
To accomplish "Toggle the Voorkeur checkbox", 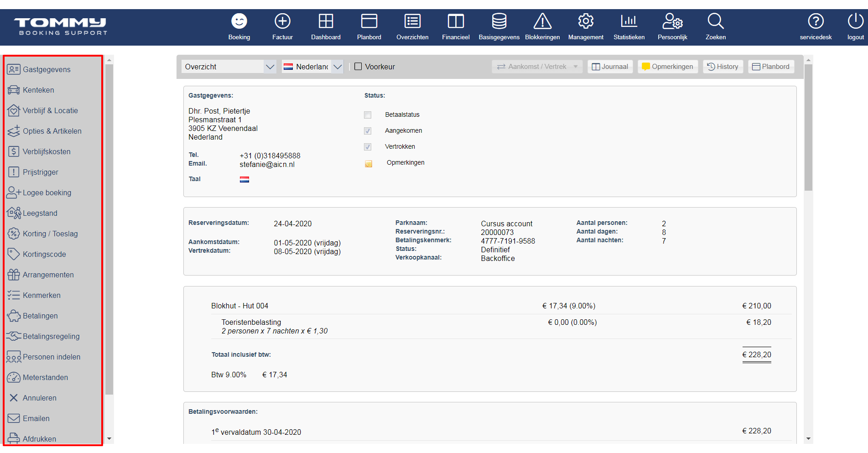I will click(x=358, y=67).
